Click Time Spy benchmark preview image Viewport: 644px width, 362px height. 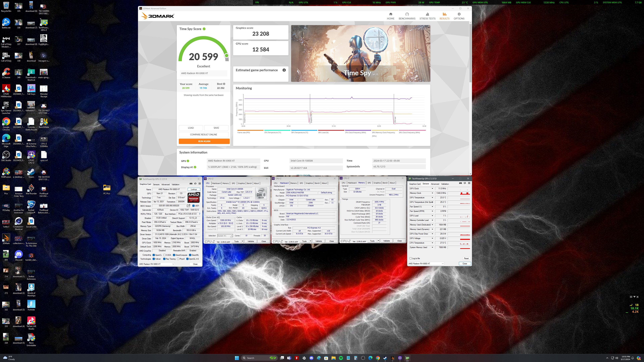click(x=361, y=53)
